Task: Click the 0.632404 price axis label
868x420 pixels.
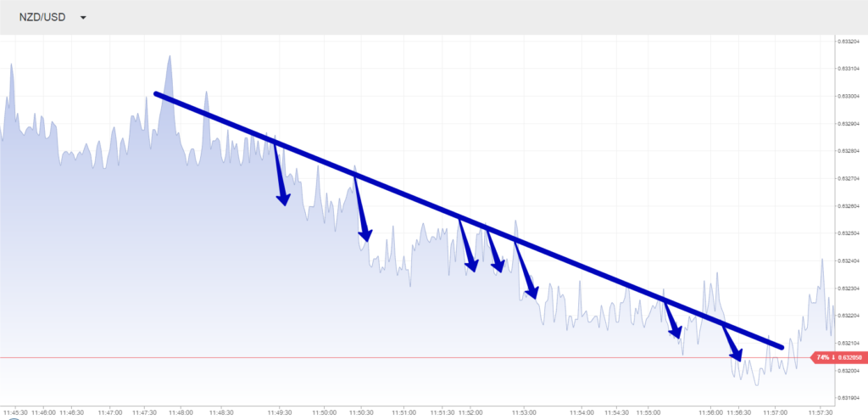Action: pyautogui.click(x=849, y=260)
